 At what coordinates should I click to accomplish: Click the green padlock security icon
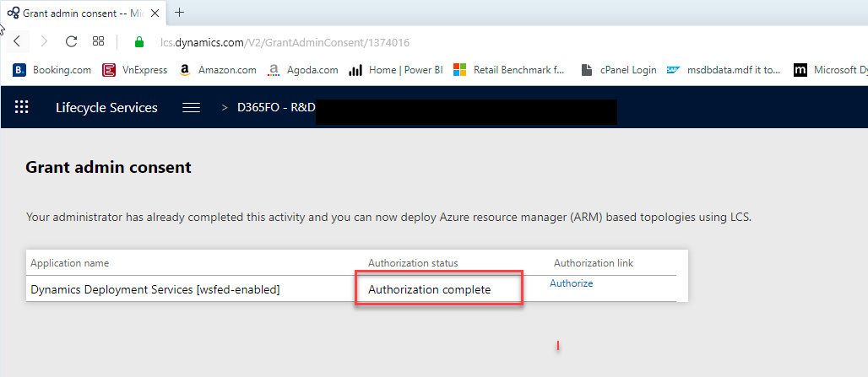click(x=139, y=42)
